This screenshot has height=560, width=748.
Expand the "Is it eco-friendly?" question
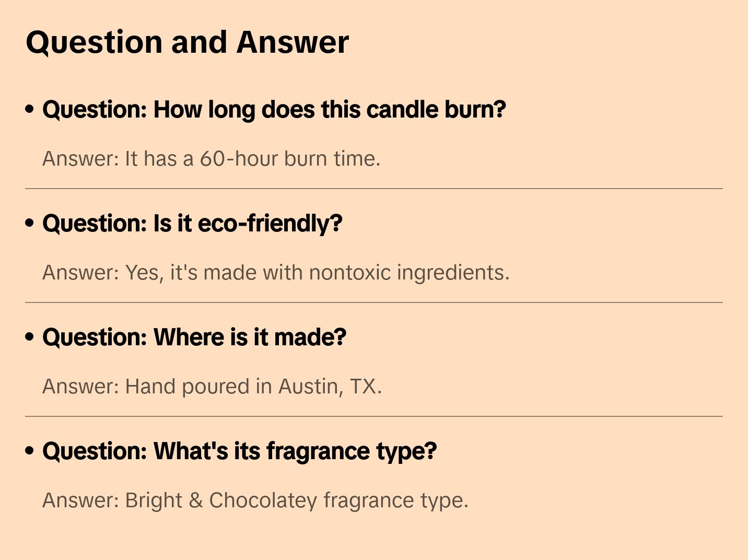[192, 224]
